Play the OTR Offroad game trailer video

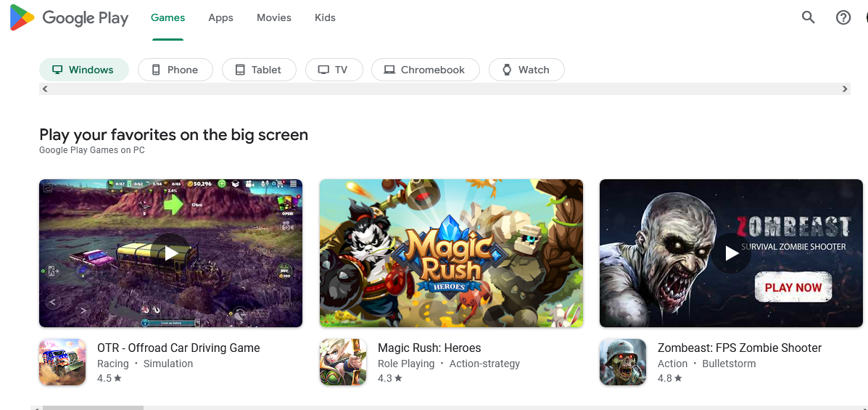[170, 253]
